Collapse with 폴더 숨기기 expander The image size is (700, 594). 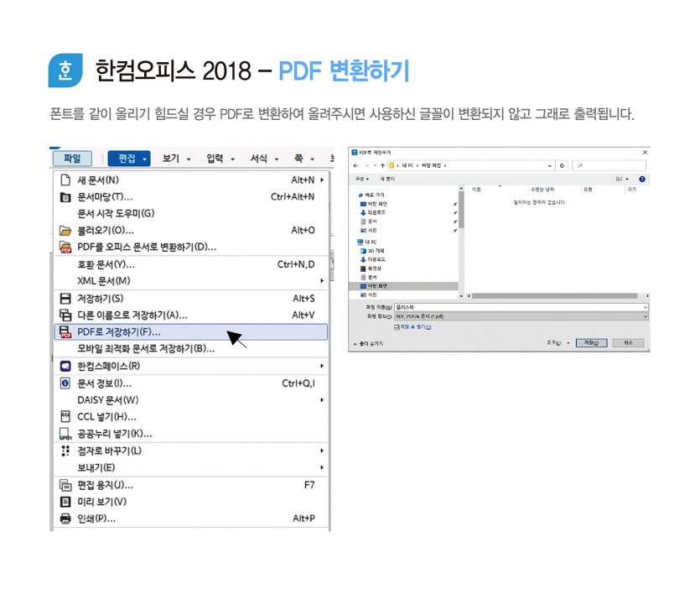coord(368,344)
